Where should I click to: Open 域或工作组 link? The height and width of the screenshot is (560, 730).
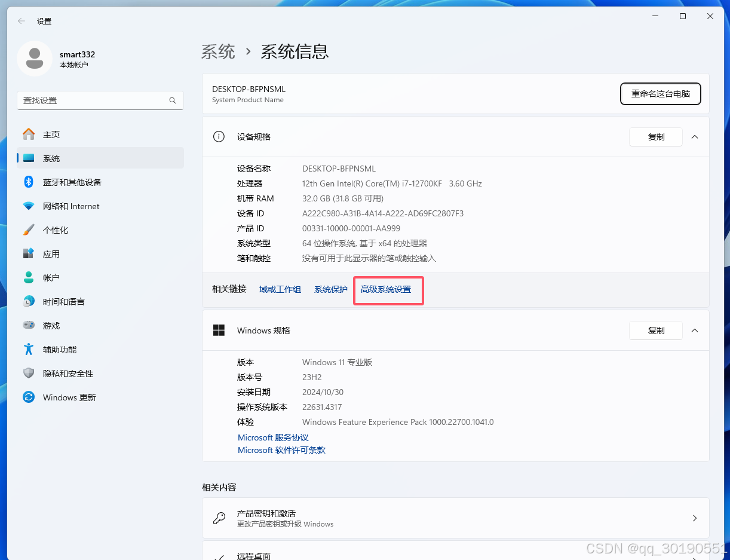(x=280, y=289)
